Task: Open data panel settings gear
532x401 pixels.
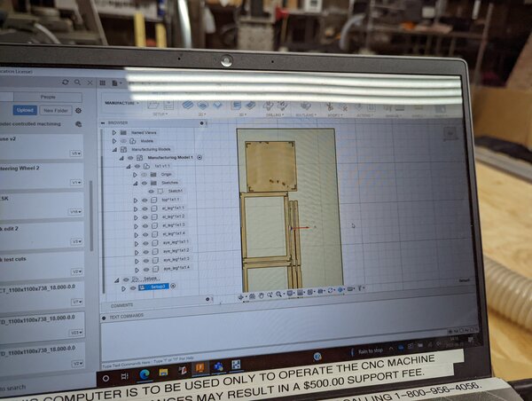Action: pyautogui.click(x=78, y=111)
